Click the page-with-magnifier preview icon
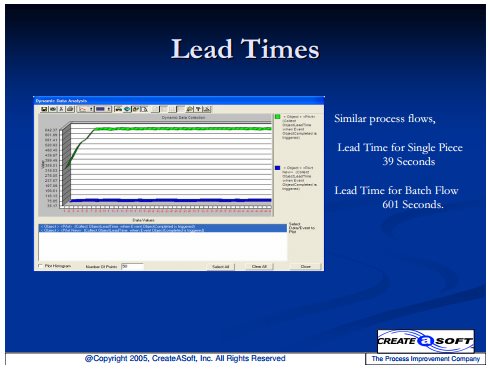 click(x=144, y=109)
